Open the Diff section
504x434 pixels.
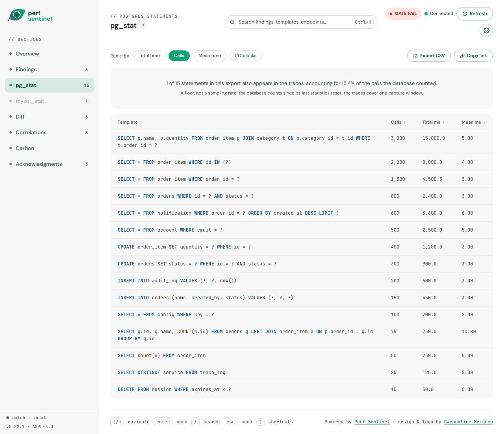tap(50, 117)
